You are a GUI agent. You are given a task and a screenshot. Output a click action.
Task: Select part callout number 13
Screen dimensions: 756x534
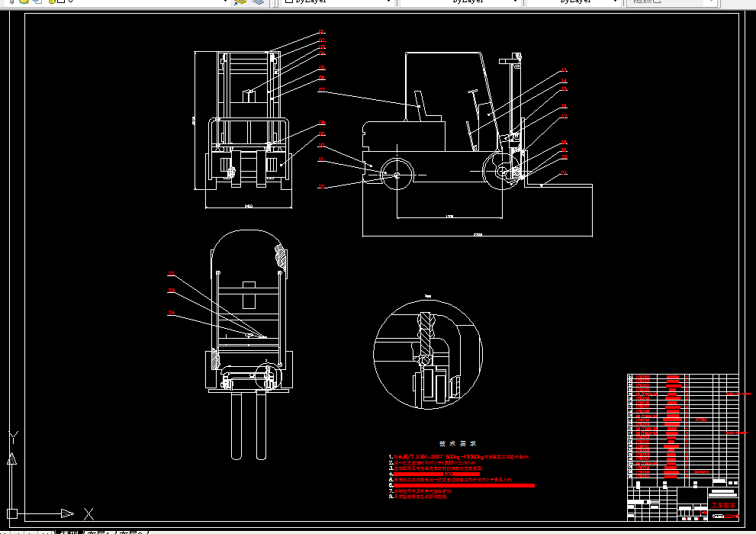(x=564, y=70)
